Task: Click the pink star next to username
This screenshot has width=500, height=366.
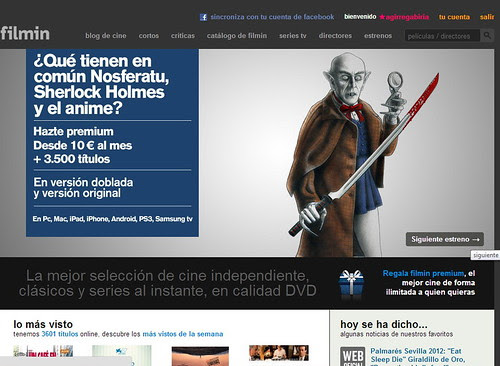Action: (x=382, y=17)
